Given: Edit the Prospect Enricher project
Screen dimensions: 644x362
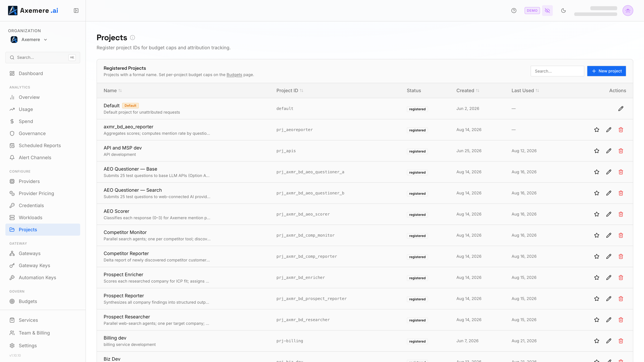Looking at the screenshot, I should coord(609,278).
